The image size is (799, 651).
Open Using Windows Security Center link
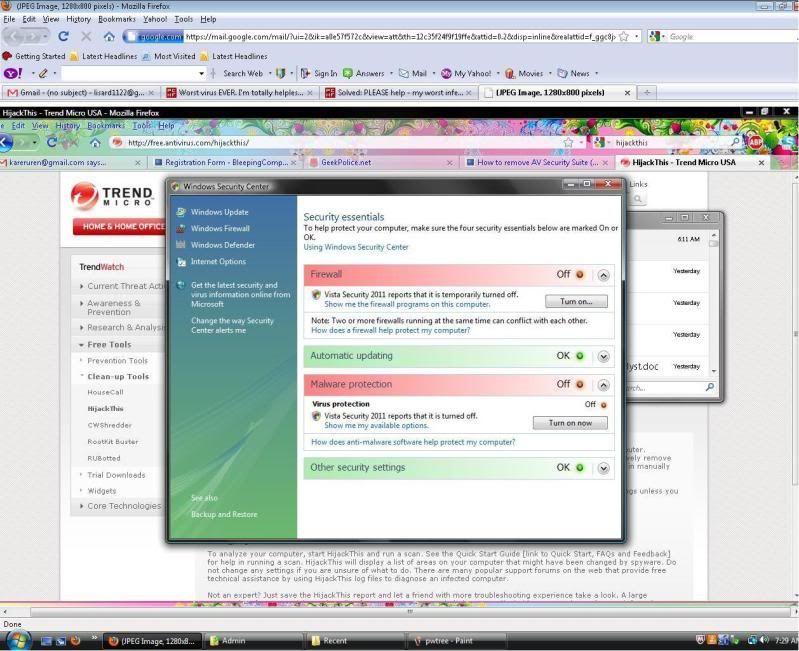point(356,247)
